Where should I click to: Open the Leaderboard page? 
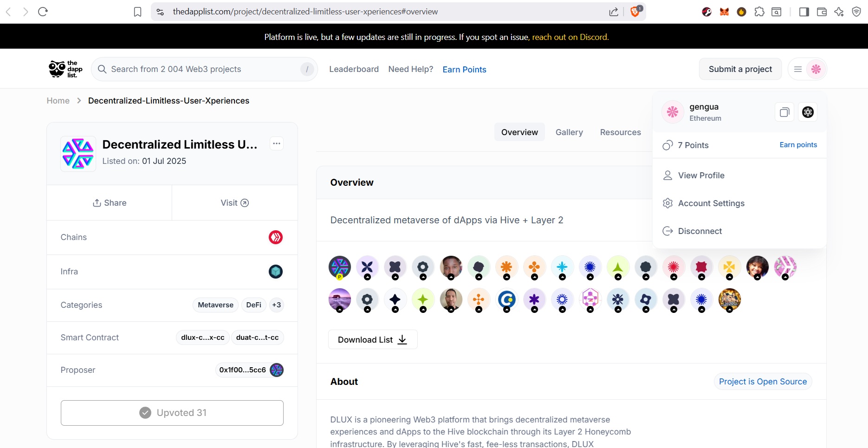pyautogui.click(x=354, y=69)
